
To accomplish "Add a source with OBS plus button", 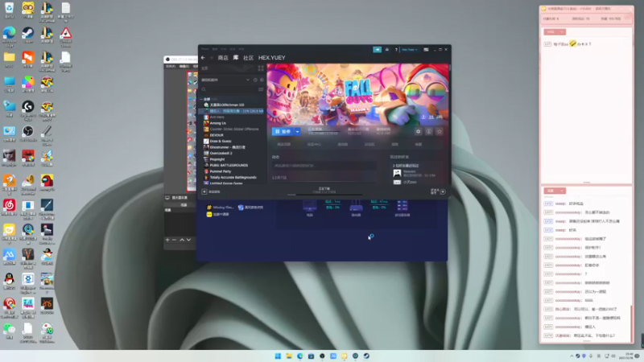I will click(167, 240).
